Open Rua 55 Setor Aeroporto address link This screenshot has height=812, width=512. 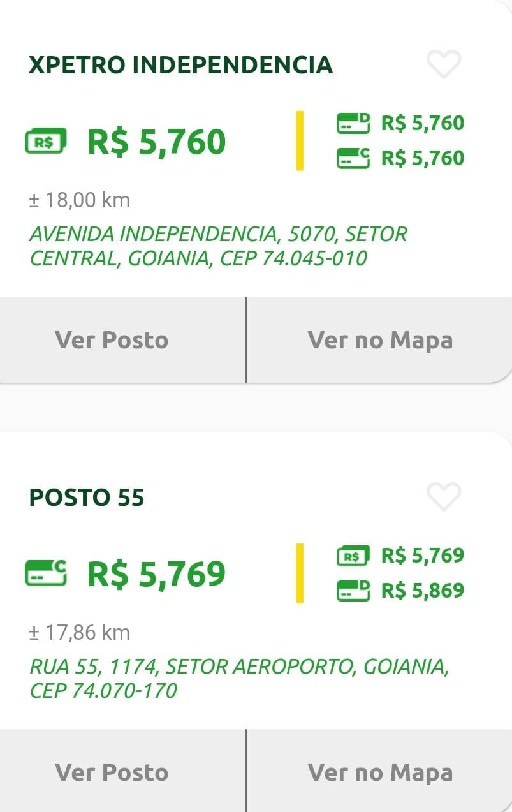click(239, 678)
